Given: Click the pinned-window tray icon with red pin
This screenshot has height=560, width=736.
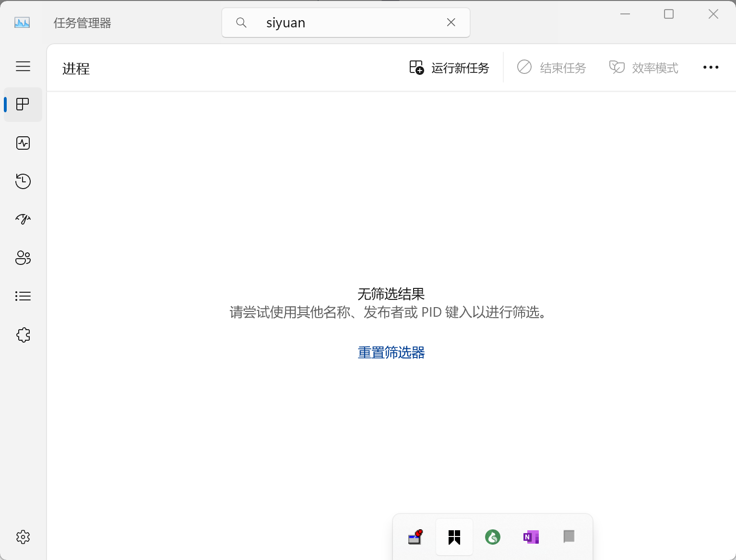Looking at the screenshot, I should click(x=415, y=537).
